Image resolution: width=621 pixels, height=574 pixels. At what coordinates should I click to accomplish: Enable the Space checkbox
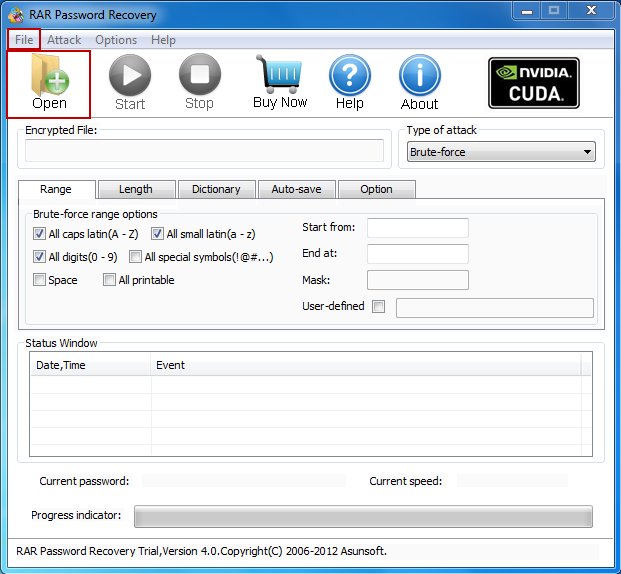pyautogui.click(x=39, y=280)
